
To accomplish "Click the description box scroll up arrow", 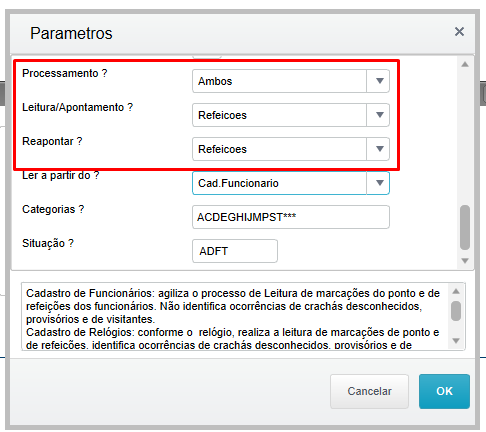I will [x=456, y=291].
